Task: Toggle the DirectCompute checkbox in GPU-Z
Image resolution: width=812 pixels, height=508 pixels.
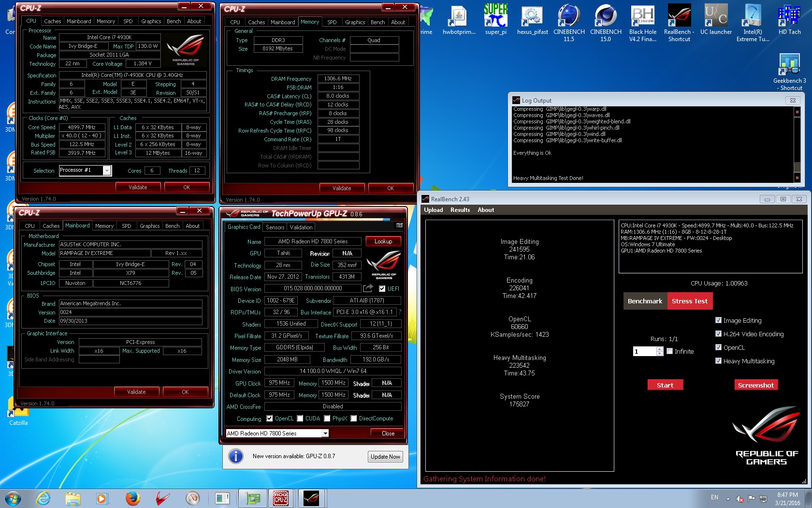Action: 354,418
